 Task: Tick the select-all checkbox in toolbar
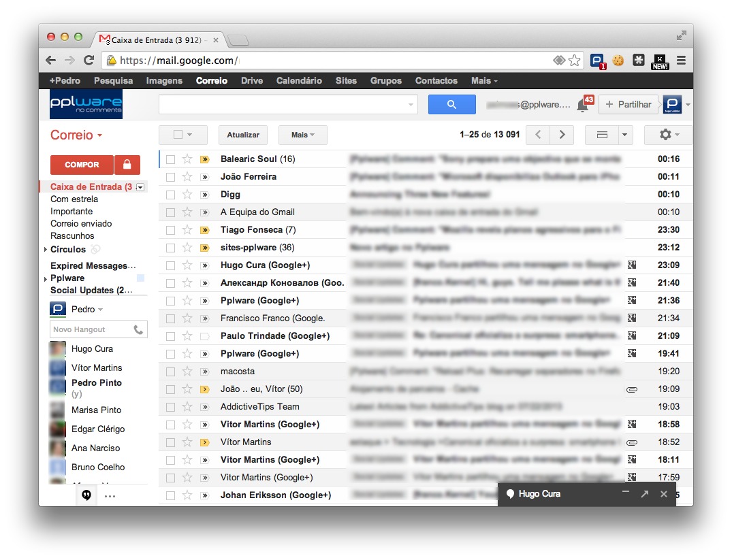coord(178,135)
